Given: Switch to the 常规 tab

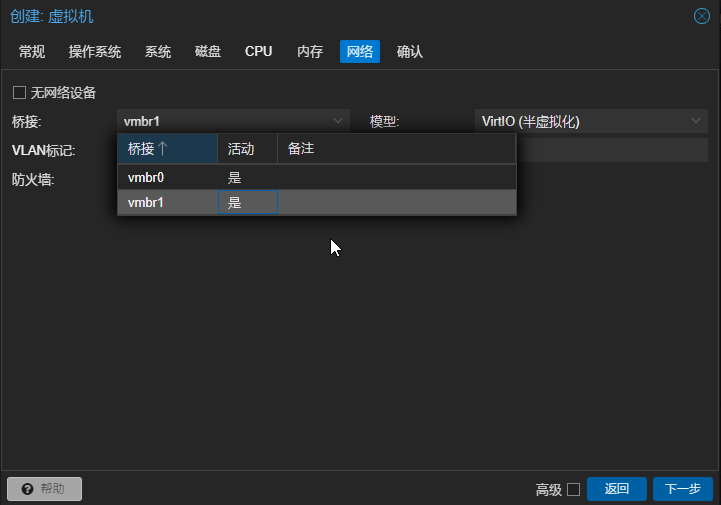Looking at the screenshot, I should coord(32,52).
